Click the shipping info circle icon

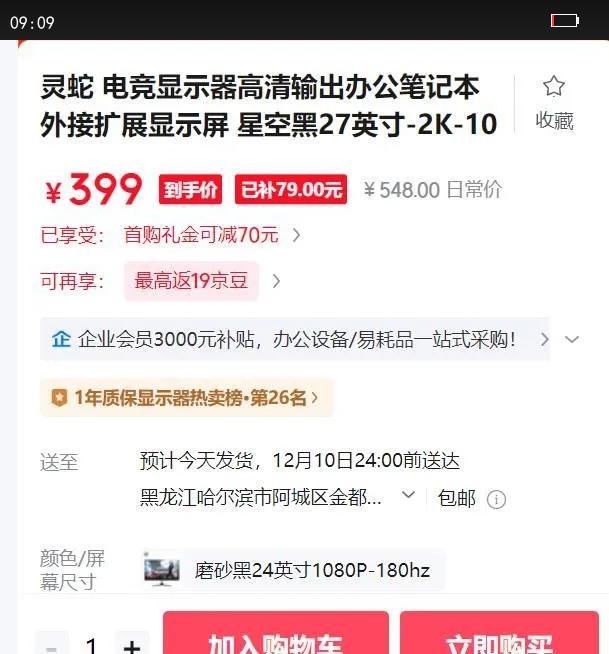click(496, 499)
